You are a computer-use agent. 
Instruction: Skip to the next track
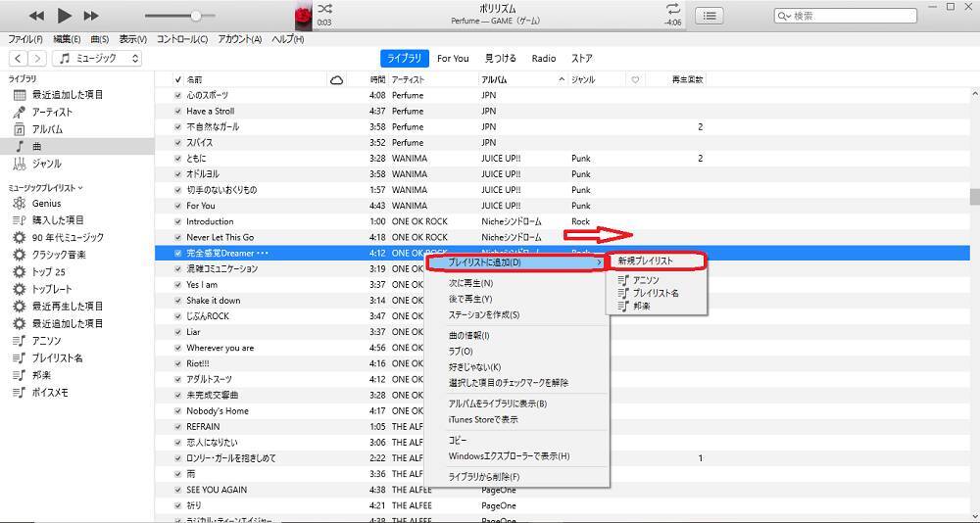point(91,16)
